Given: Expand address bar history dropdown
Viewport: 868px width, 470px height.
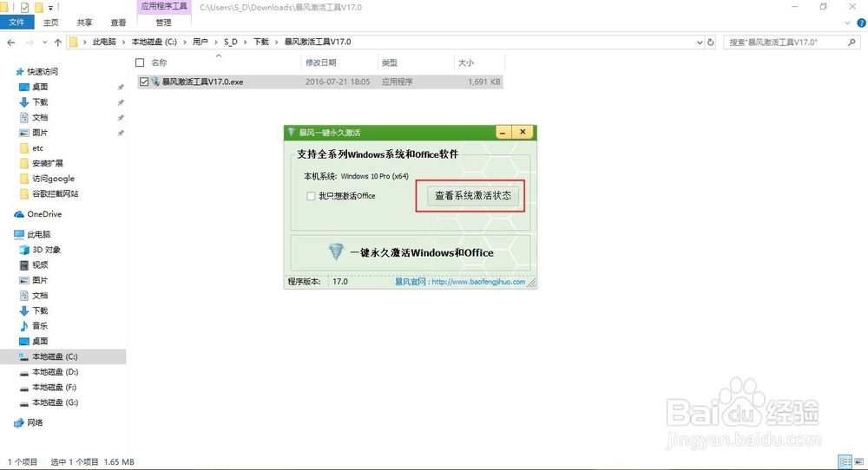Looking at the screenshot, I should tap(699, 42).
